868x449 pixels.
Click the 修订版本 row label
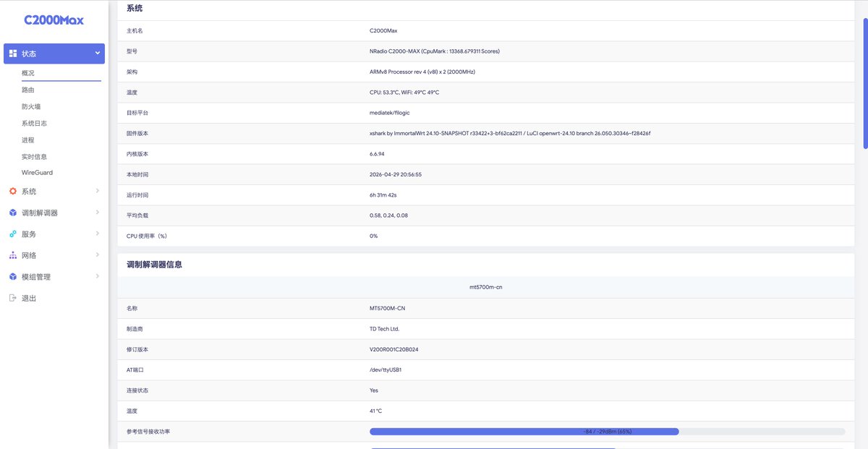coord(137,349)
